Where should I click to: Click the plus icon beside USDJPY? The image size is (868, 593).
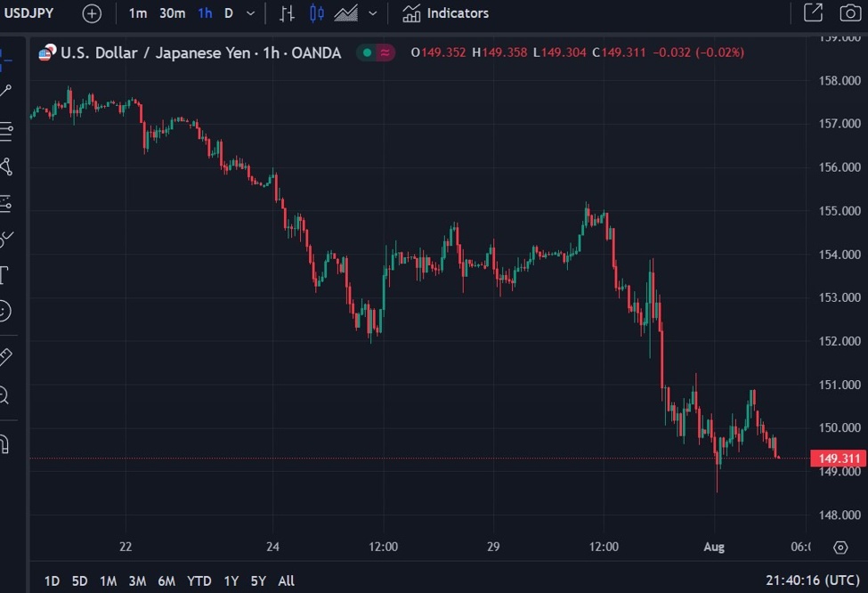[91, 12]
